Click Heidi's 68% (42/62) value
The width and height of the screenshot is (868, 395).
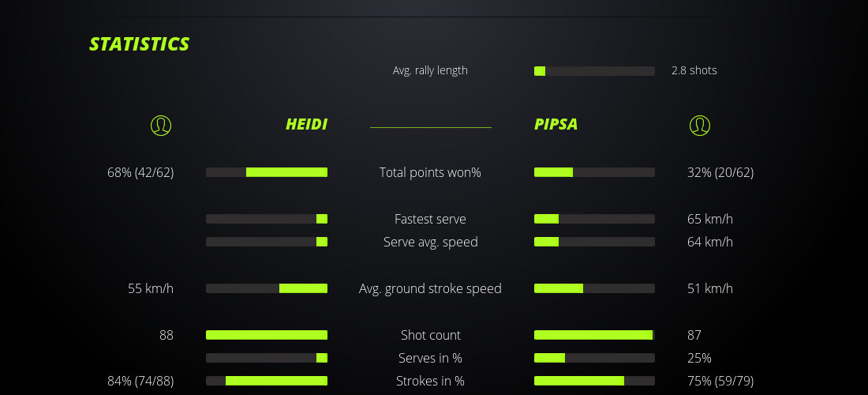pyautogui.click(x=140, y=172)
